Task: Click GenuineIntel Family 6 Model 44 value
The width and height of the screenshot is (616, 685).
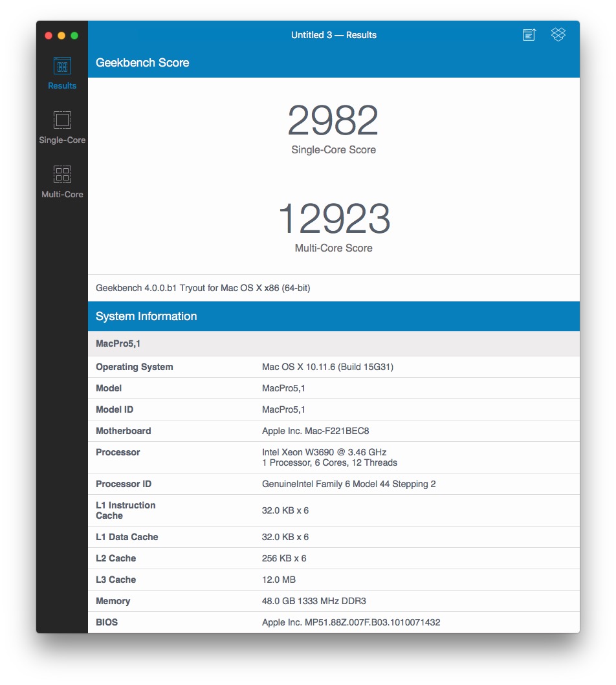Action: (349, 484)
